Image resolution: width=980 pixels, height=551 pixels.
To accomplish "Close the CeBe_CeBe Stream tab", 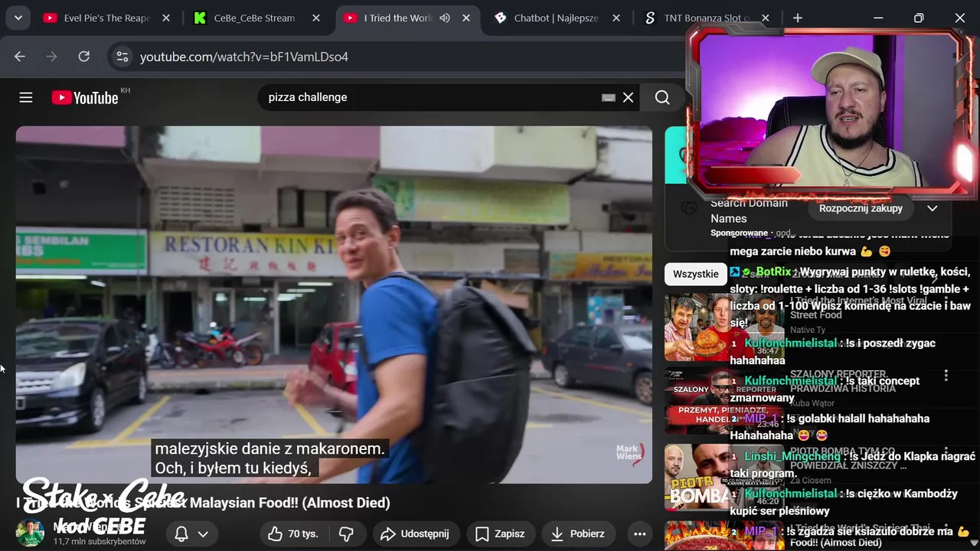I will point(316,18).
